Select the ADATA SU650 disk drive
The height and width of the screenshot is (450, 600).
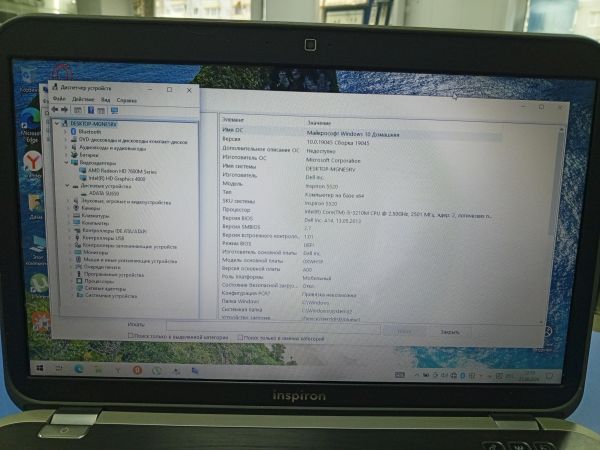(x=104, y=194)
